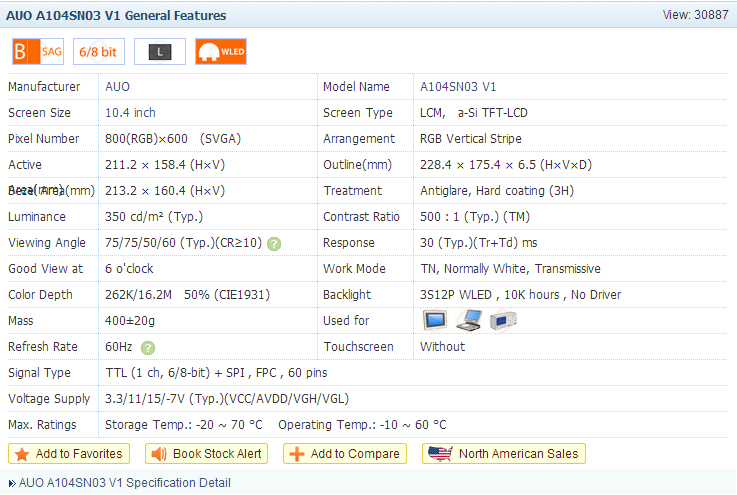
Task: Click the 400±20g mass value
Action: coord(130,321)
